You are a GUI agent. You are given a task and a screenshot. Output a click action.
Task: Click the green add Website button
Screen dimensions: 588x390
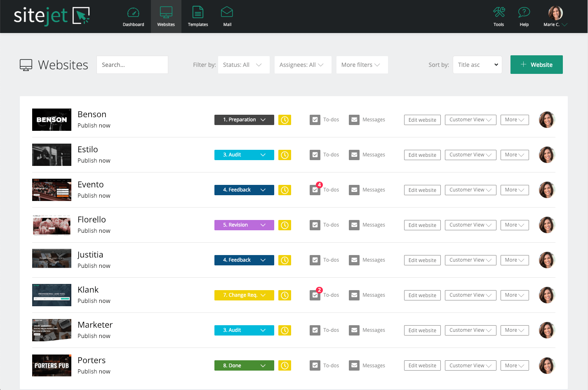(536, 65)
